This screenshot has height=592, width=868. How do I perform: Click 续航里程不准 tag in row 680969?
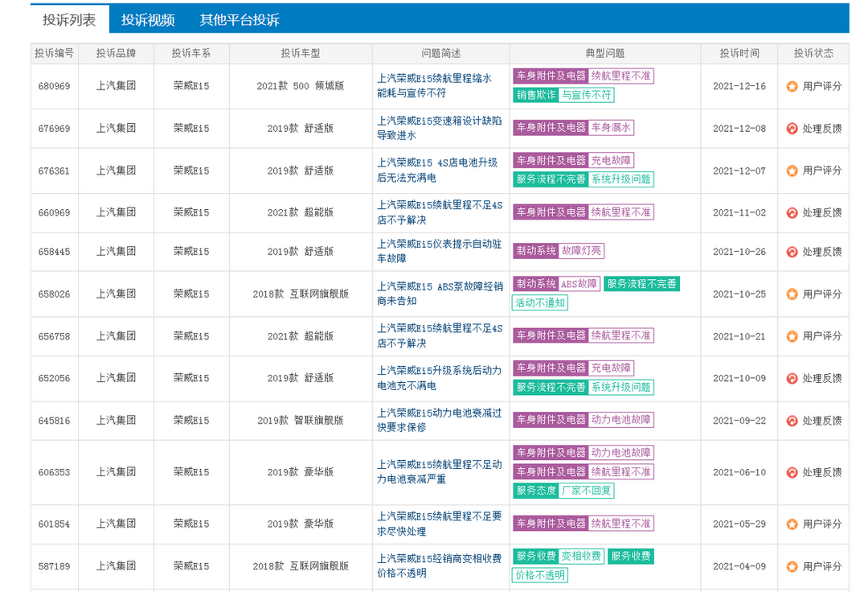(x=621, y=76)
